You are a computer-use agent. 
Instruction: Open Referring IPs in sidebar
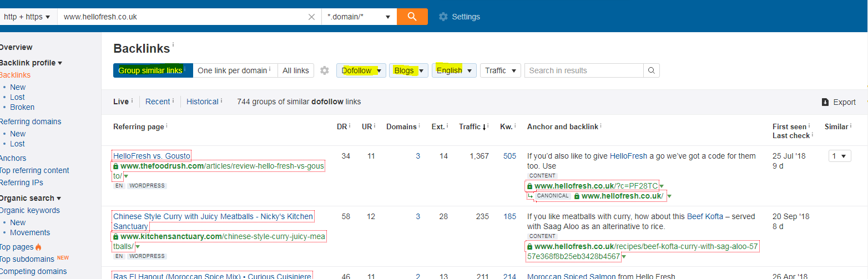(22, 182)
